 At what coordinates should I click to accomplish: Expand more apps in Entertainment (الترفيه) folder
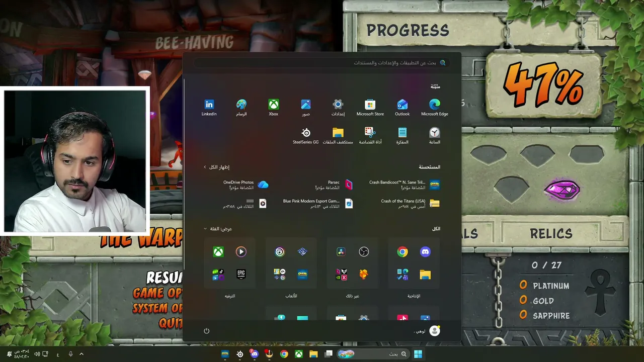[x=218, y=275]
